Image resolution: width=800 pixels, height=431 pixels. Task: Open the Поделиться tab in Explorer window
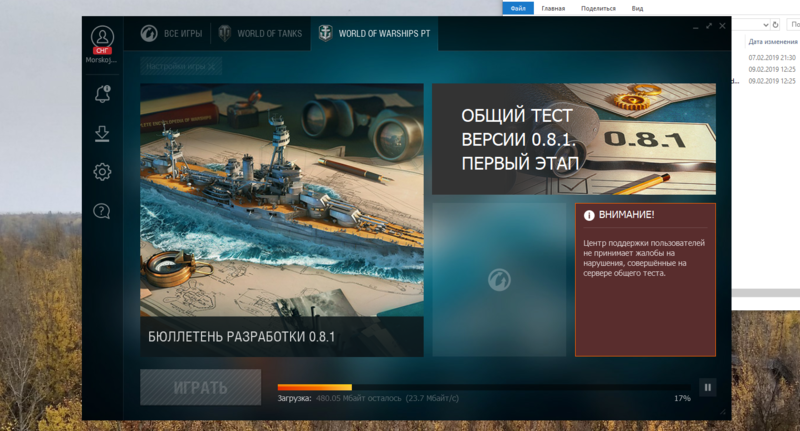598,8
